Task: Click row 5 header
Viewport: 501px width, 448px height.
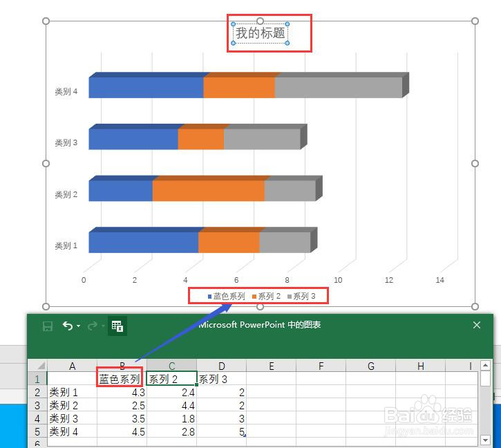Action: (37, 431)
